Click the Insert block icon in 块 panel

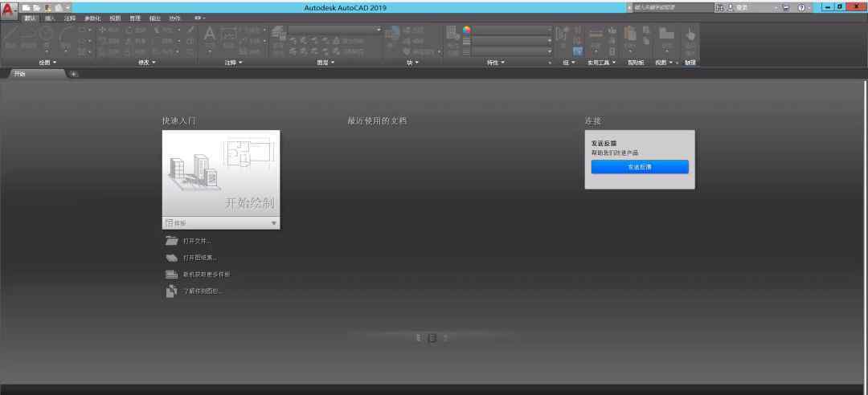click(x=392, y=35)
